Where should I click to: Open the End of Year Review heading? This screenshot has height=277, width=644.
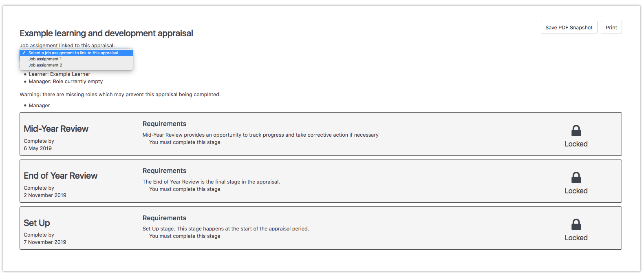coord(61,176)
